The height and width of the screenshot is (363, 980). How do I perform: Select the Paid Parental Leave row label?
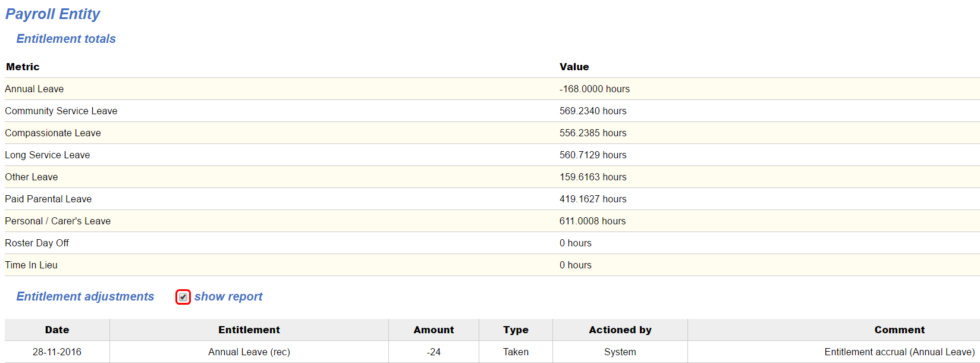pyautogui.click(x=48, y=199)
